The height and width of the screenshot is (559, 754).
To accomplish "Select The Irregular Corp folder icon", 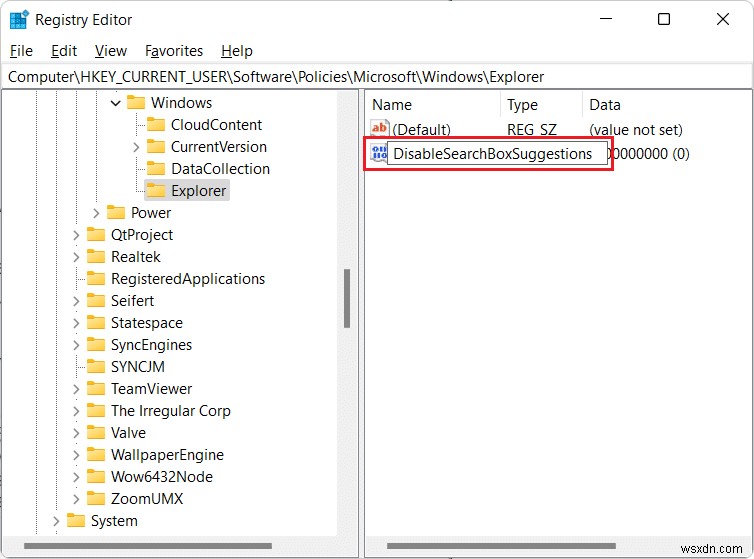I will (96, 411).
